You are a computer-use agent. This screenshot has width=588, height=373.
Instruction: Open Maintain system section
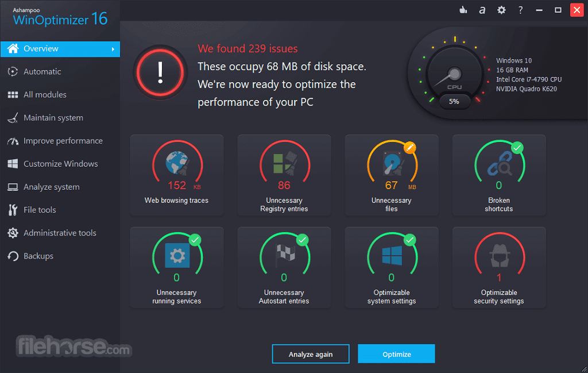point(53,118)
